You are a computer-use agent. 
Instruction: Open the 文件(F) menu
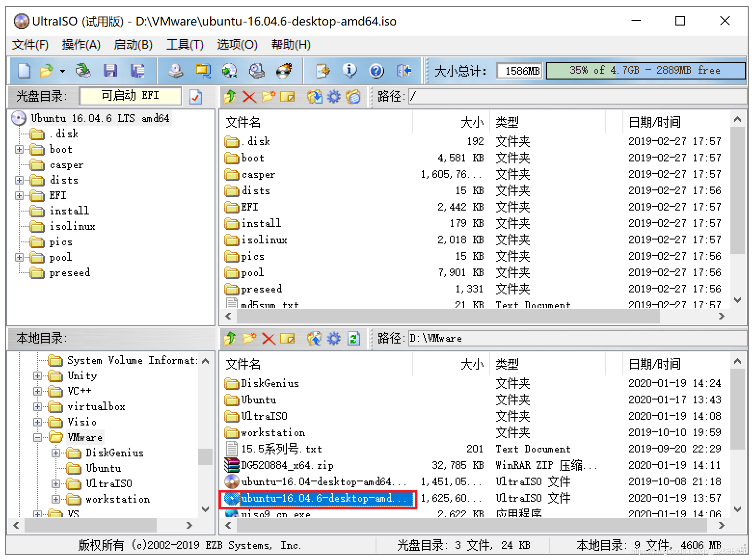(30, 45)
